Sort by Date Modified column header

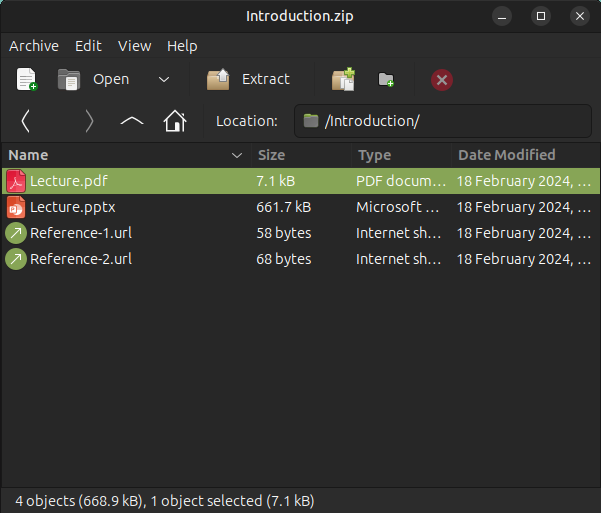(x=506, y=155)
